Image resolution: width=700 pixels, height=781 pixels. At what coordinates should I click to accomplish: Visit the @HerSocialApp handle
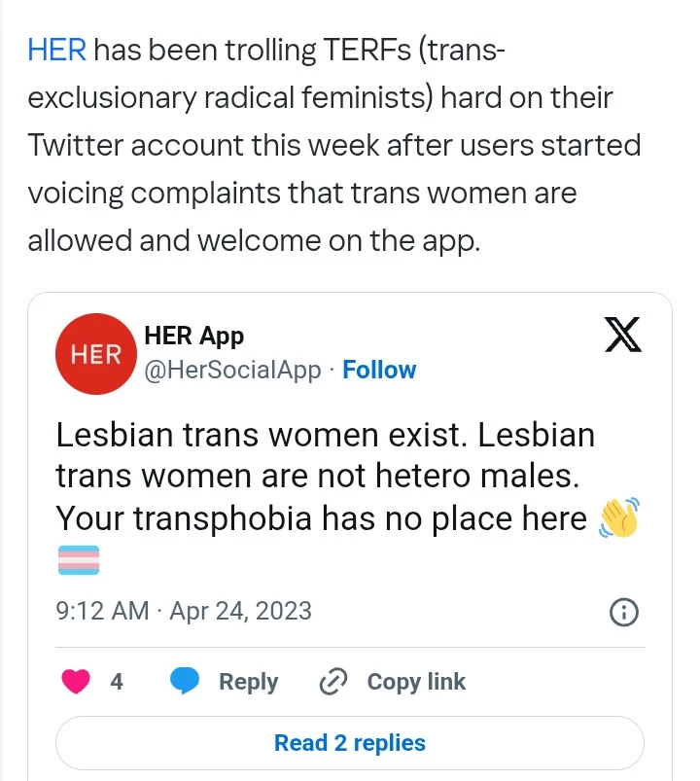(231, 371)
